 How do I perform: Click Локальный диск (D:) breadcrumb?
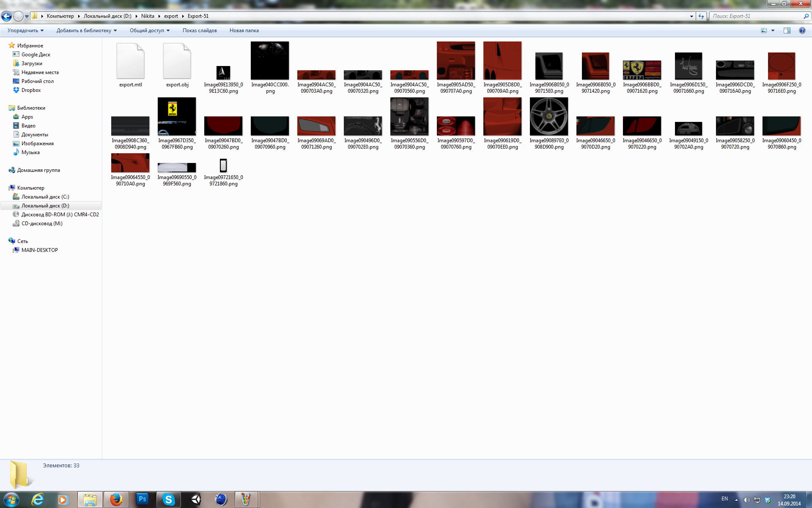coord(107,16)
